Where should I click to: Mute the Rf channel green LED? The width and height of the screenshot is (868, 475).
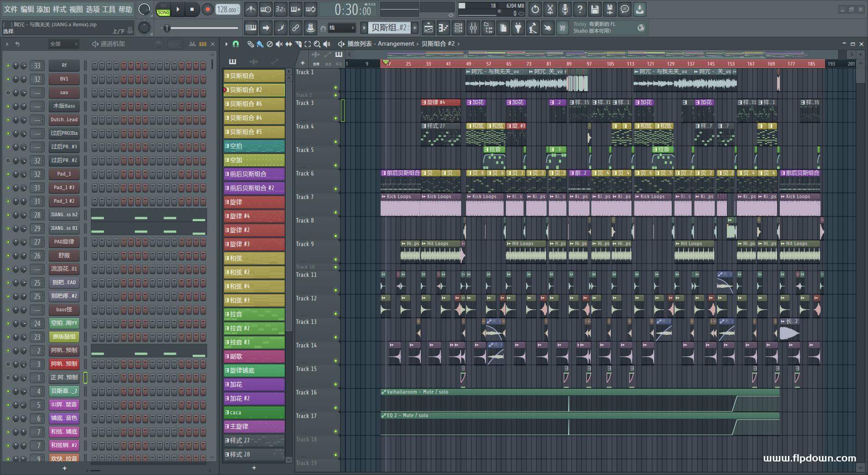(x=8, y=66)
